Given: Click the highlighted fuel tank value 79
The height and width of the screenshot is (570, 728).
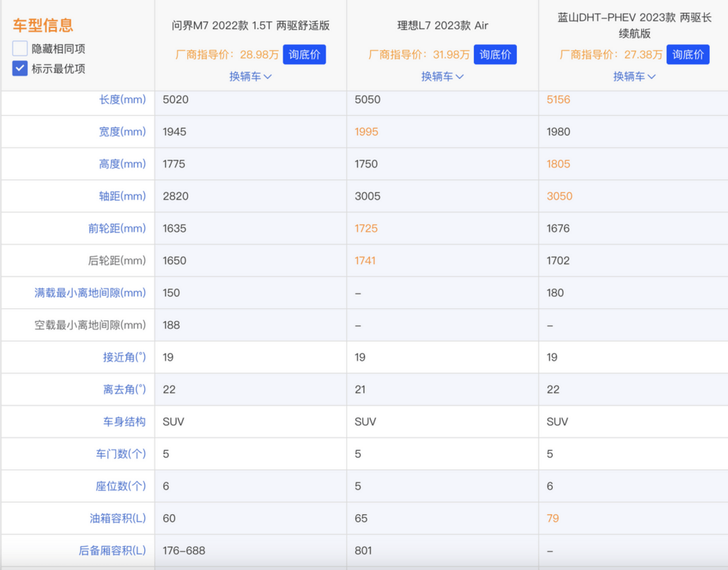Looking at the screenshot, I should [x=553, y=518].
